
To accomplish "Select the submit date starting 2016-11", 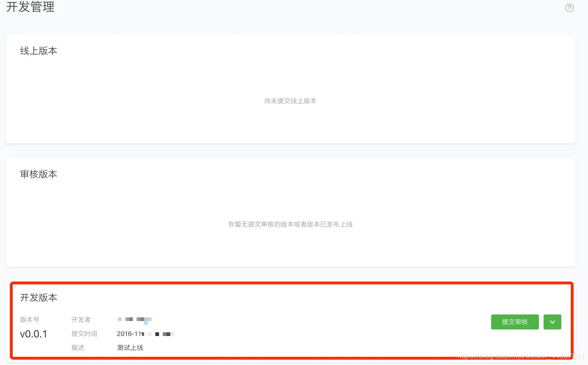I will pos(145,334).
